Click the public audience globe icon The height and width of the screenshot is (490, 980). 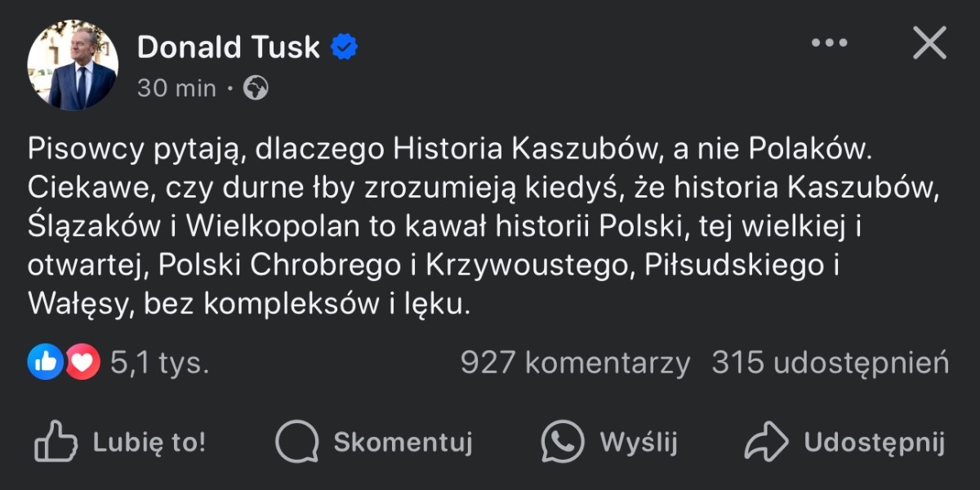click(x=256, y=88)
